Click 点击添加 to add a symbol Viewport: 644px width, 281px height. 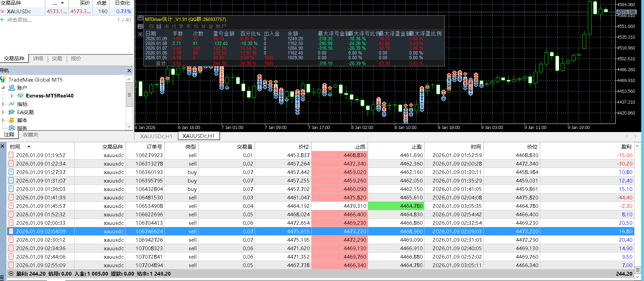pos(19,20)
